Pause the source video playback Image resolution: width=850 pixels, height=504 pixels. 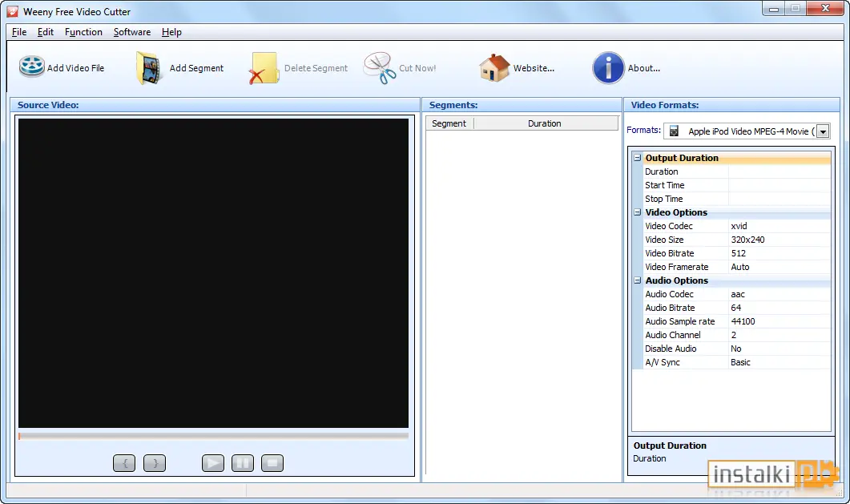click(243, 463)
